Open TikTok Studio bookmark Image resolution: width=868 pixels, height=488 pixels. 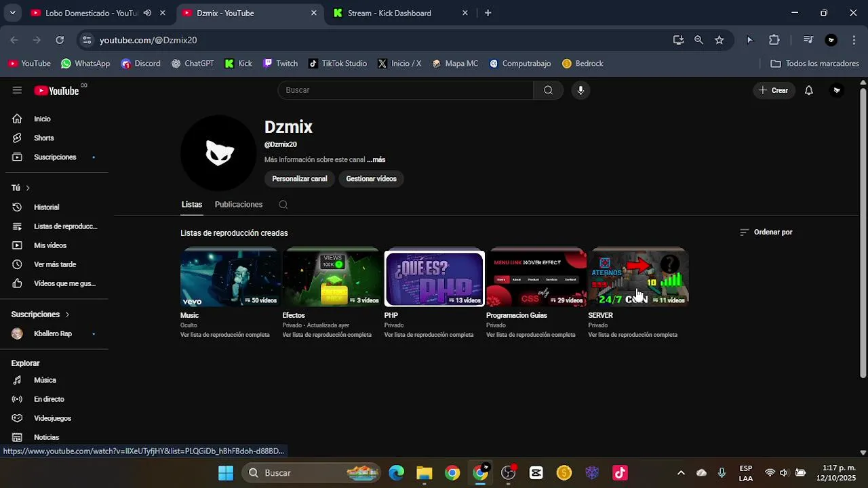pos(338,64)
